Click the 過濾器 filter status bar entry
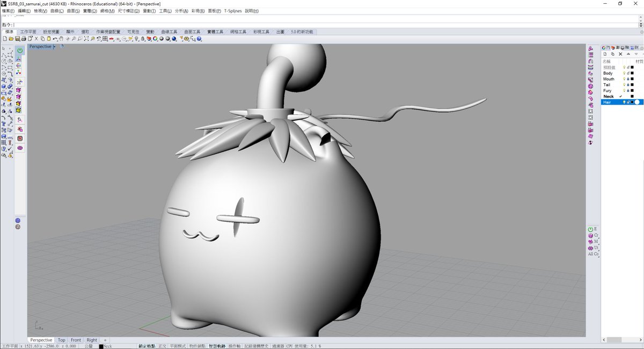Screen dimensions: 644x349 tap(278, 346)
